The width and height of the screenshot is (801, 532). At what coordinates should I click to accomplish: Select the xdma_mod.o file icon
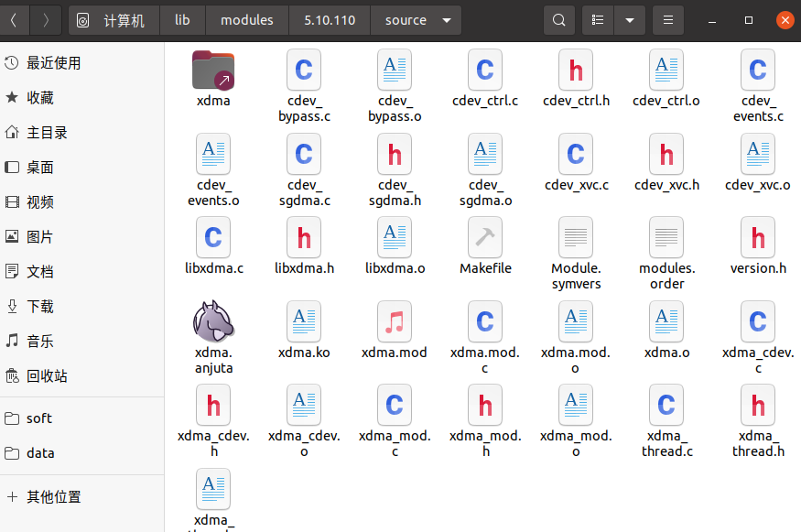click(x=576, y=406)
